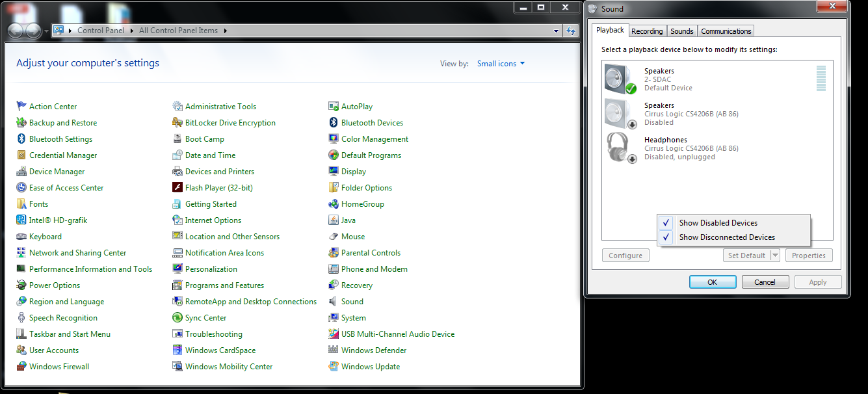Open the Device Manager icon

coord(21,172)
